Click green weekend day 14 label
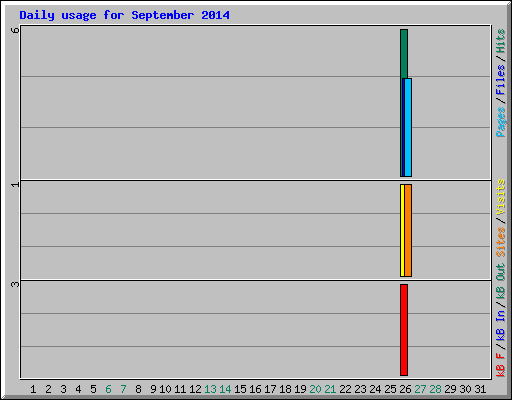512x400 pixels. [x=225, y=389]
